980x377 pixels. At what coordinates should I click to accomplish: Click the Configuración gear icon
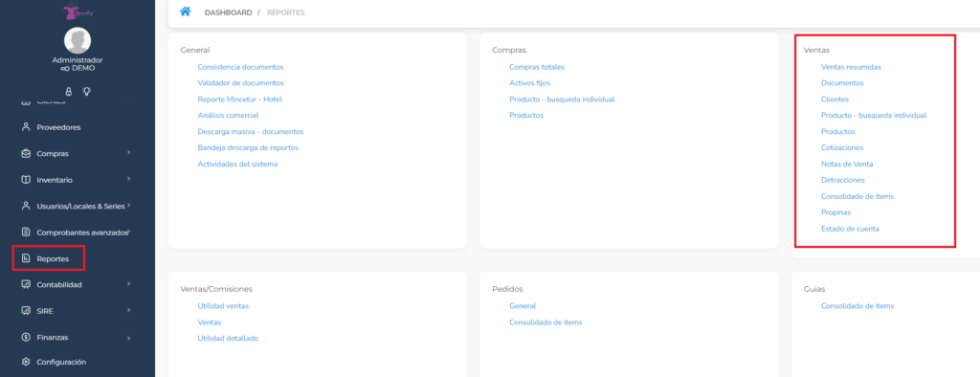point(26,362)
